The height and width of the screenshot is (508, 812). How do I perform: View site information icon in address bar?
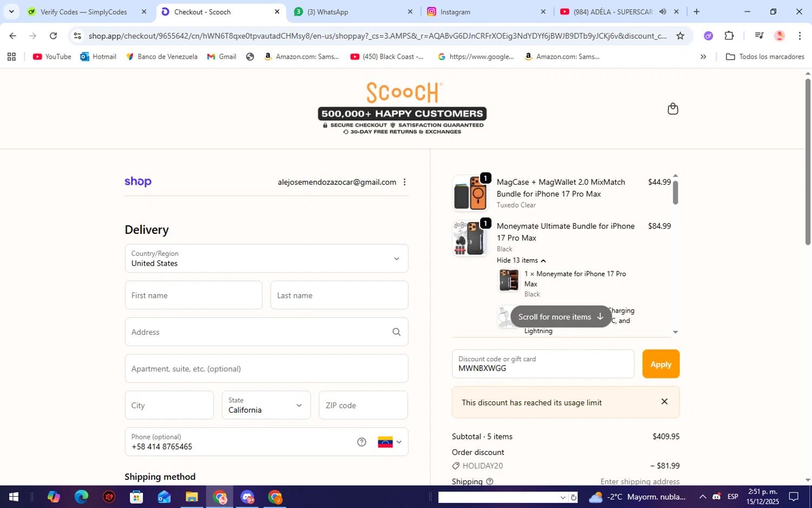tap(77, 36)
